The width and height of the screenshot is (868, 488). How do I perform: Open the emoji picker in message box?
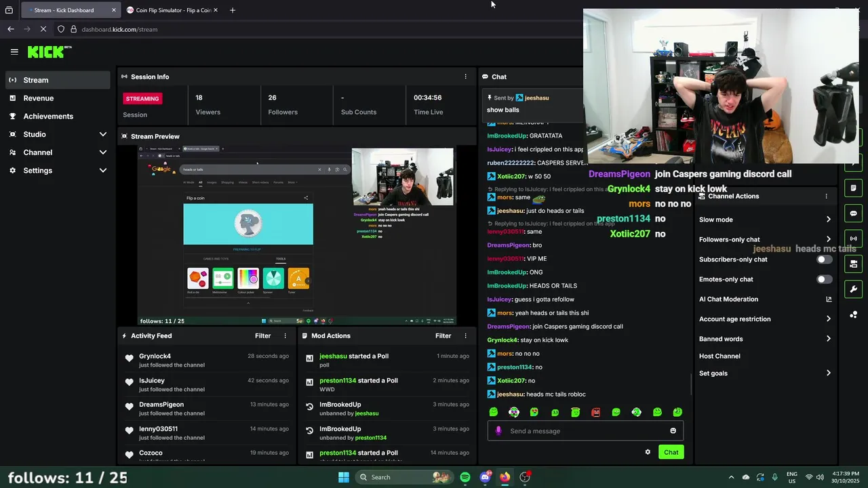[673, 430]
